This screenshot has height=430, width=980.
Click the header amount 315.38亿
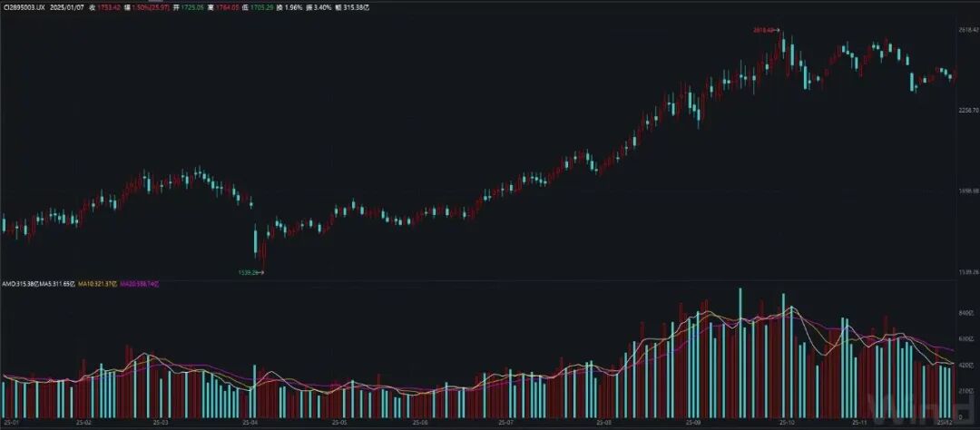356,7
